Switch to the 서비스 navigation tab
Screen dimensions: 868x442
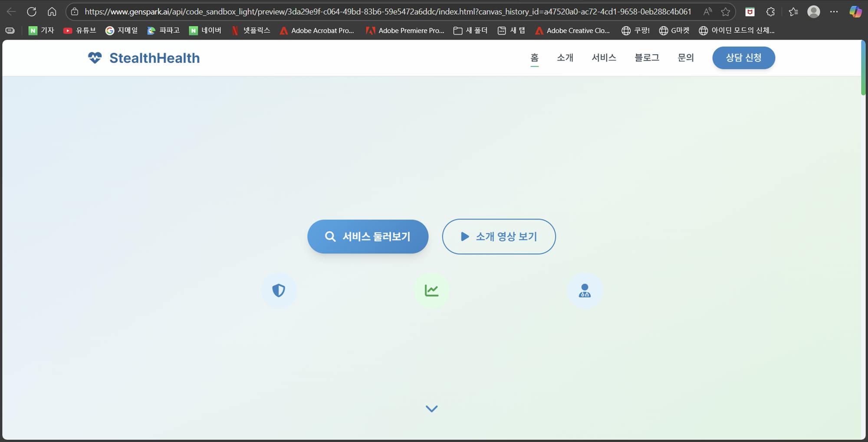click(x=604, y=58)
